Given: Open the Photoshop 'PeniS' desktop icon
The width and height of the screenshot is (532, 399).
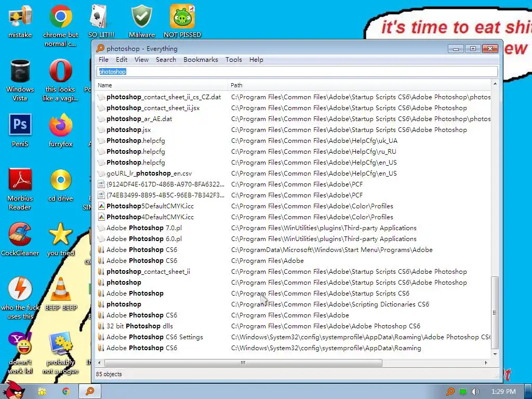Looking at the screenshot, I should [x=20, y=130].
